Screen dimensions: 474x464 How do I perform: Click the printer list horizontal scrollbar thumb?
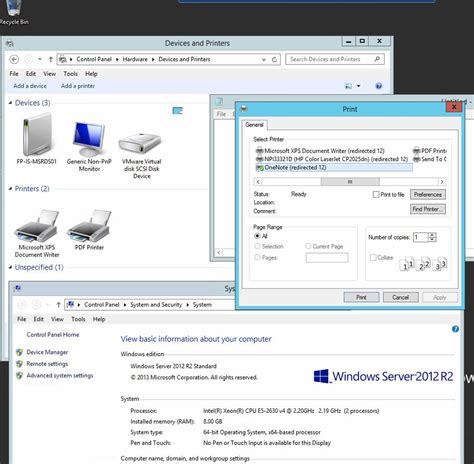click(x=350, y=182)
